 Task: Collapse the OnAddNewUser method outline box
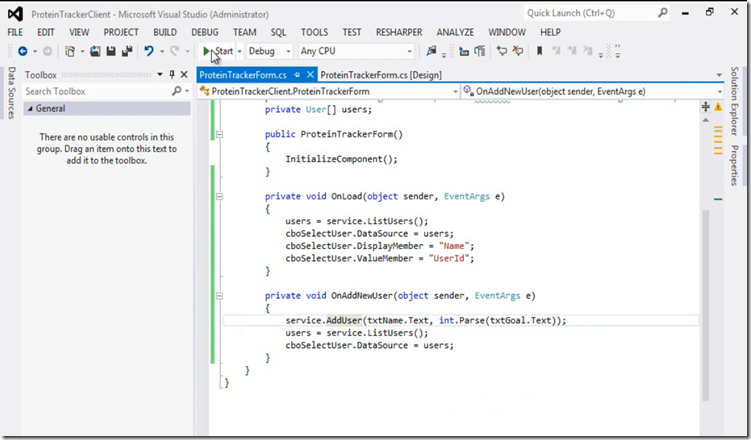click(x=219, y=296)
